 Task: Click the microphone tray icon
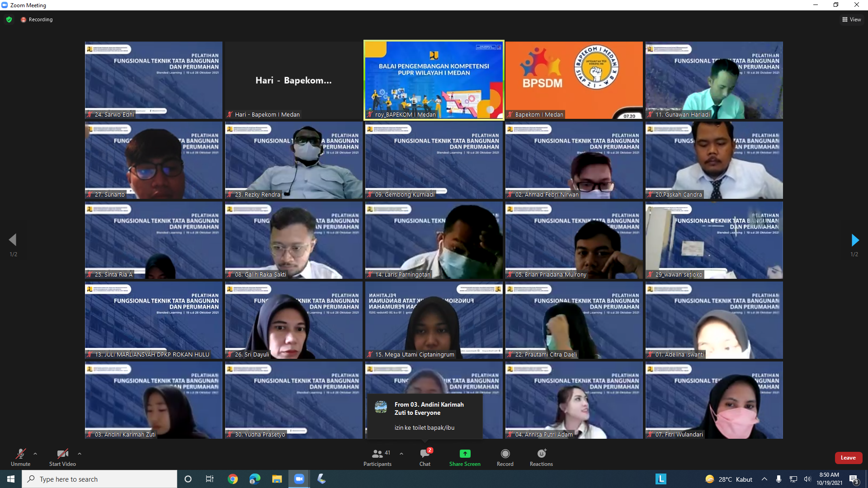pos(778,479)
